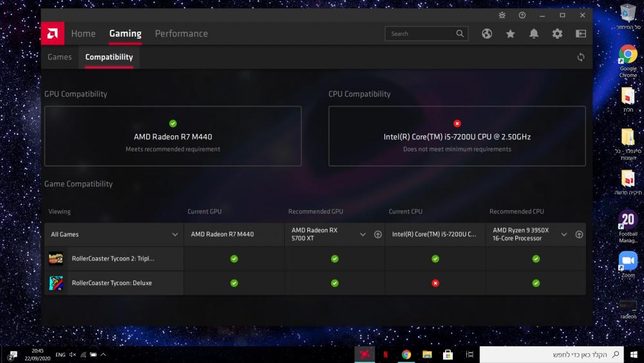644x363 pixels.
Task: Open Zoom desktop shortcut
Action: (x=628, y=264)
